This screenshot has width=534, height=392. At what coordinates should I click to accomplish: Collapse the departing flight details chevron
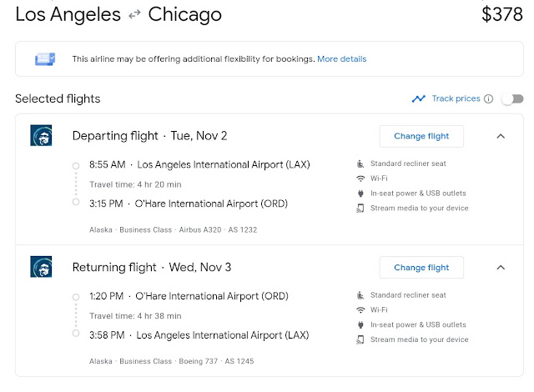[x=501, y=136]
